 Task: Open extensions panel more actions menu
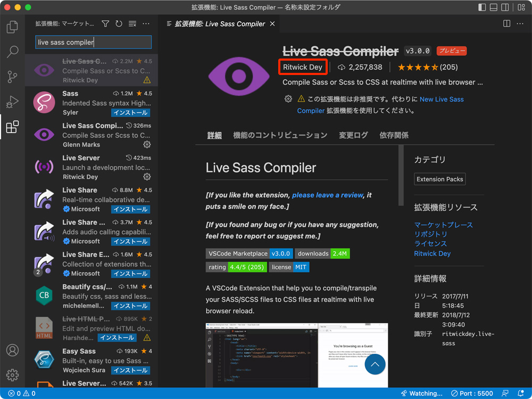[146, 24]
